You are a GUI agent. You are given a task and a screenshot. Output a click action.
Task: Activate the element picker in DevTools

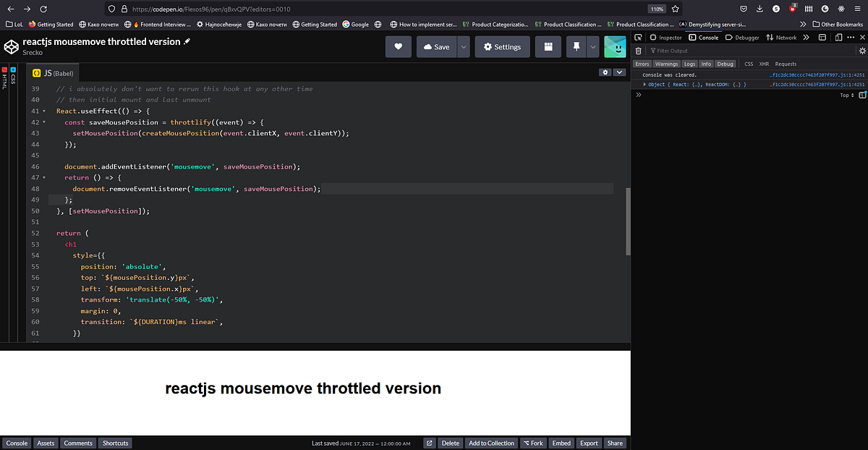[x=637, y=37]
